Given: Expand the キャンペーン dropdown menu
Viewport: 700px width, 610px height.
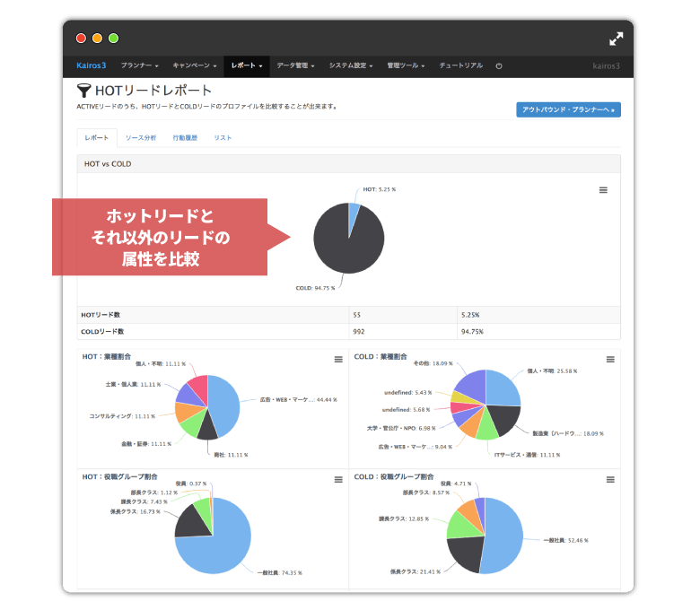Looking at the screenshot, I should pyautogui.click(x=195, y=65).
